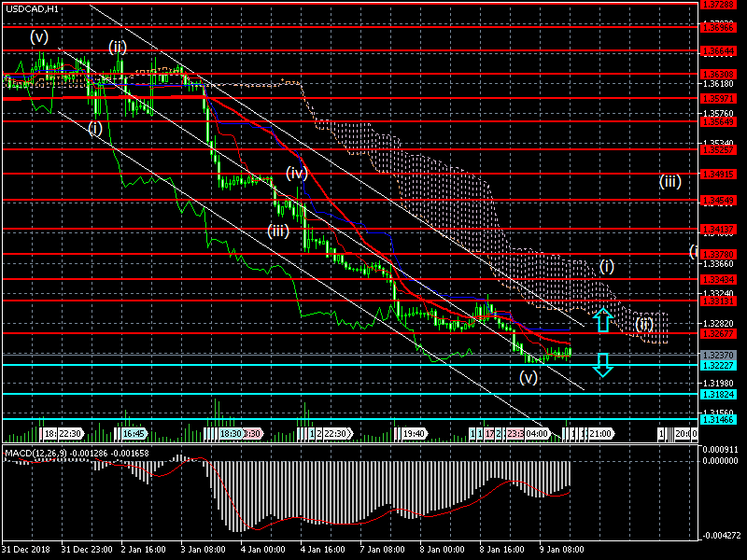
Task: Click the 9 Jan 08:00 time axis label
Action: pos(562,549)
